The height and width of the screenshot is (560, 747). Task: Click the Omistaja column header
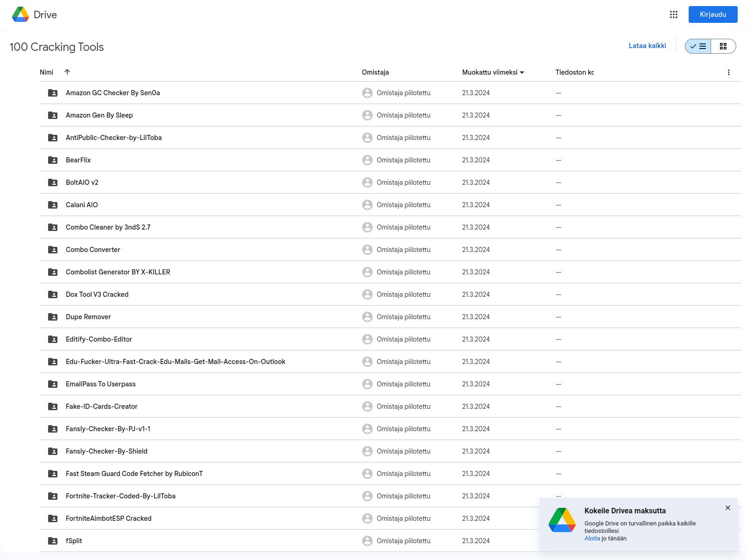pos(375,72)
